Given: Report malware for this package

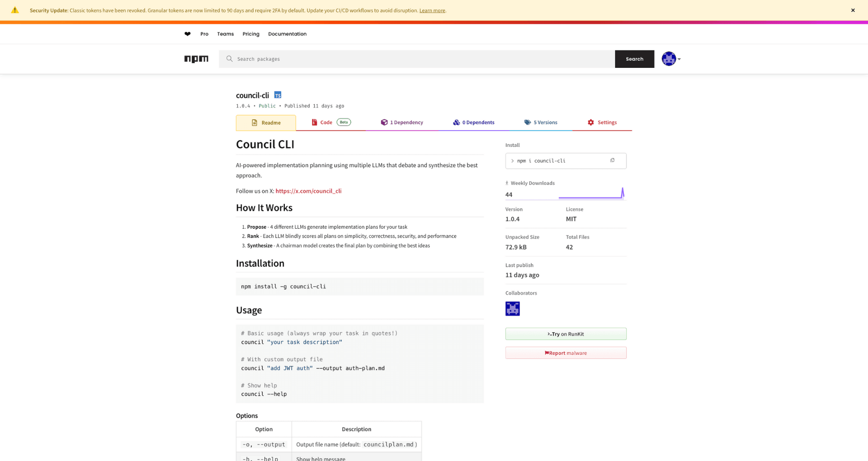Looking at the screenshot, I should pos(566,353).
